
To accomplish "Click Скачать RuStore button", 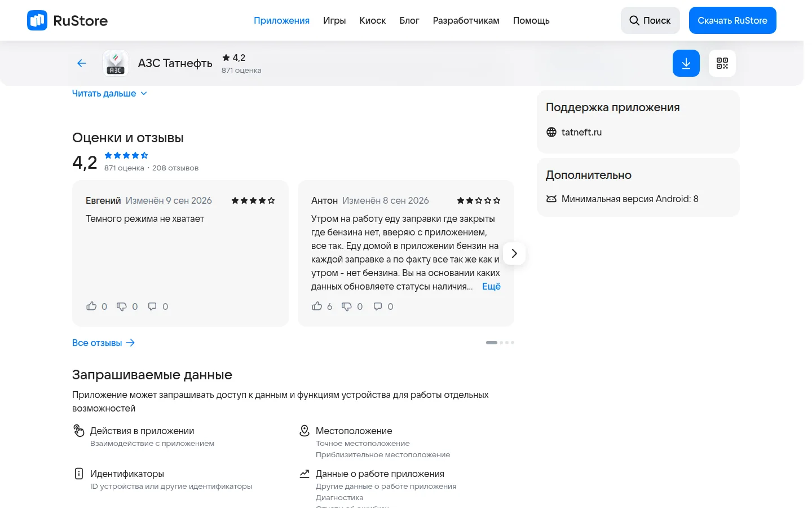I will (732, 20).
